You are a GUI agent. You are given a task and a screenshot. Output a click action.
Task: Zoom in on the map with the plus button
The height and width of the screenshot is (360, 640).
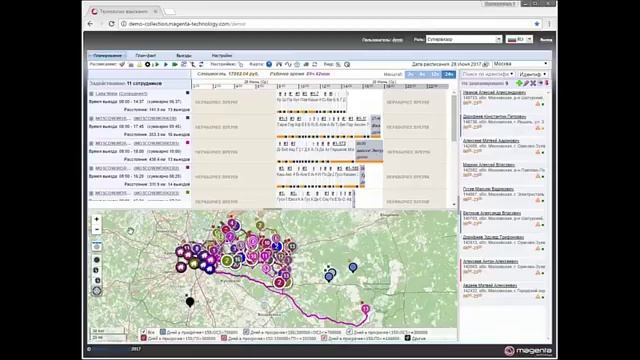[97, 219]
